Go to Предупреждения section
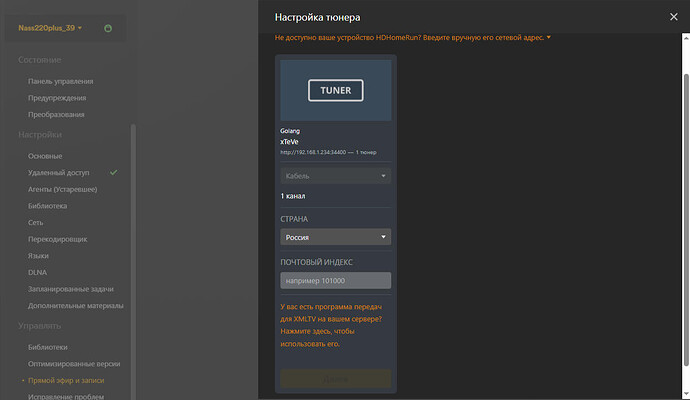 point(57,98)
